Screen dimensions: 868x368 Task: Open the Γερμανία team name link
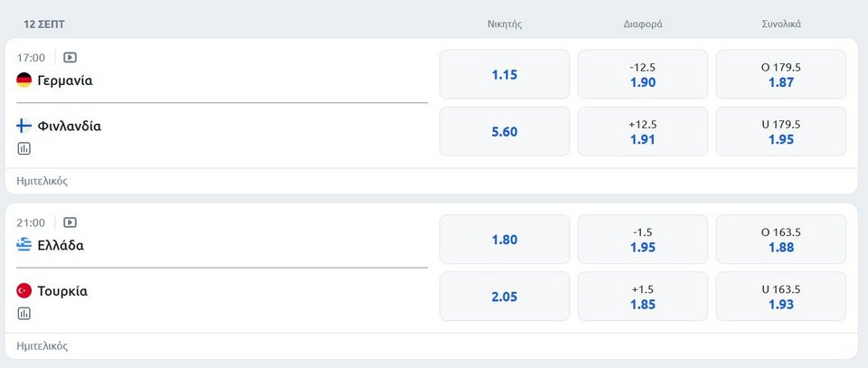[x=65, y=80]
